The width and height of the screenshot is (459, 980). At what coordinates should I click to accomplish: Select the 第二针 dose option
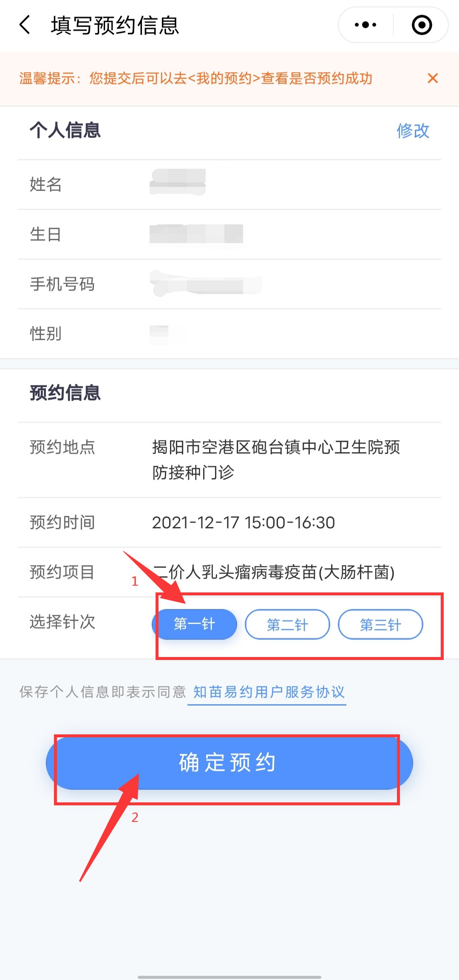point(287,624)
